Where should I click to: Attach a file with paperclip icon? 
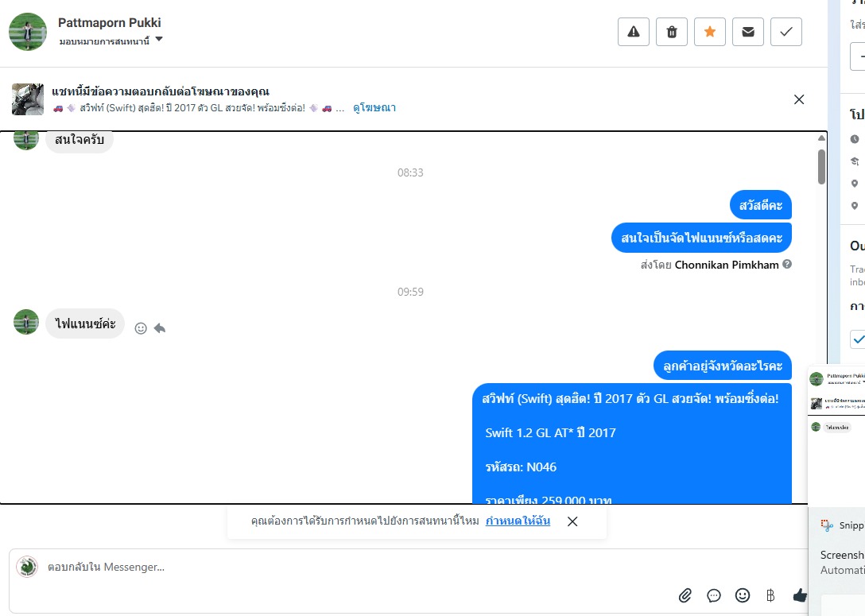[x=685, y=595]
